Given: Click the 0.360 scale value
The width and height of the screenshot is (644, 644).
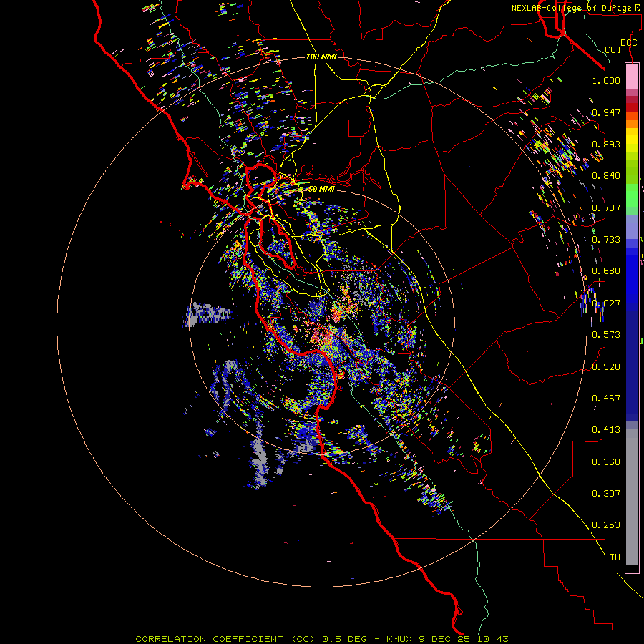Looking at the screenshot, I should pyautogui.click(x=606, y=462).
